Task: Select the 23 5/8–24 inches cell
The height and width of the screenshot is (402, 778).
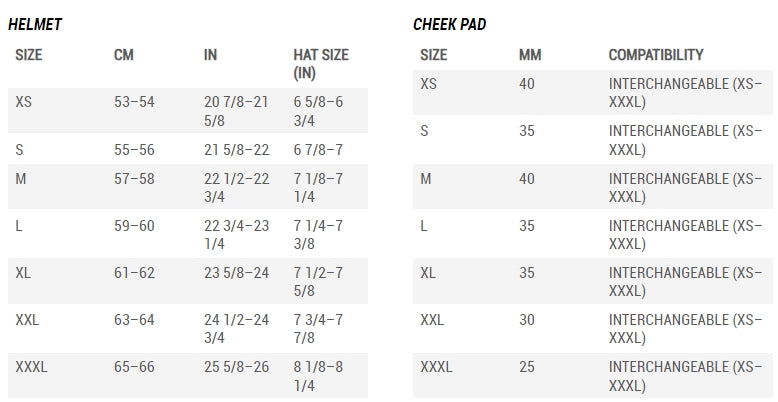Action: click(237, 272)
